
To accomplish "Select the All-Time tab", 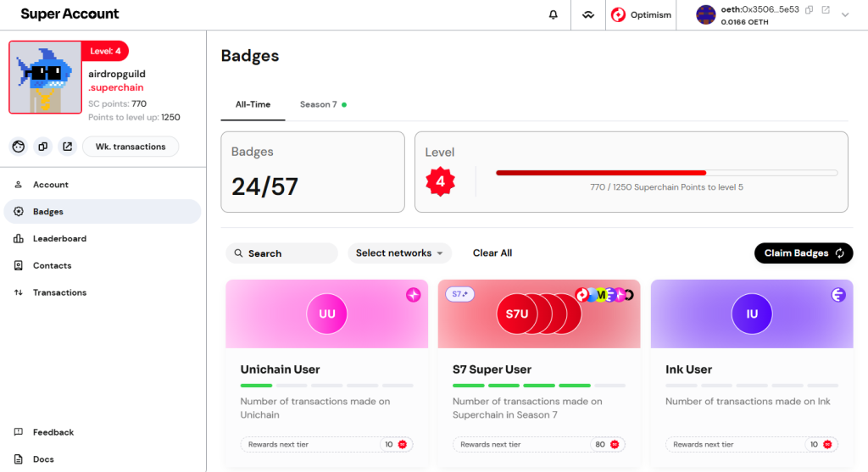I will click(x=253, y=104).
